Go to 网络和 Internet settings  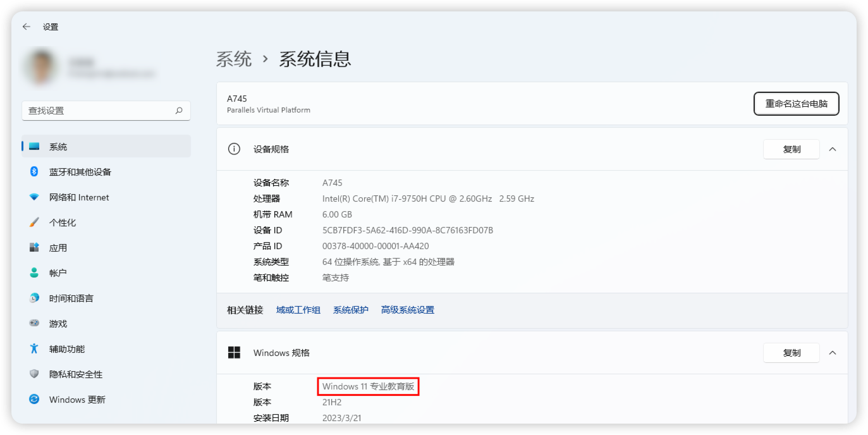pos(106,197)
